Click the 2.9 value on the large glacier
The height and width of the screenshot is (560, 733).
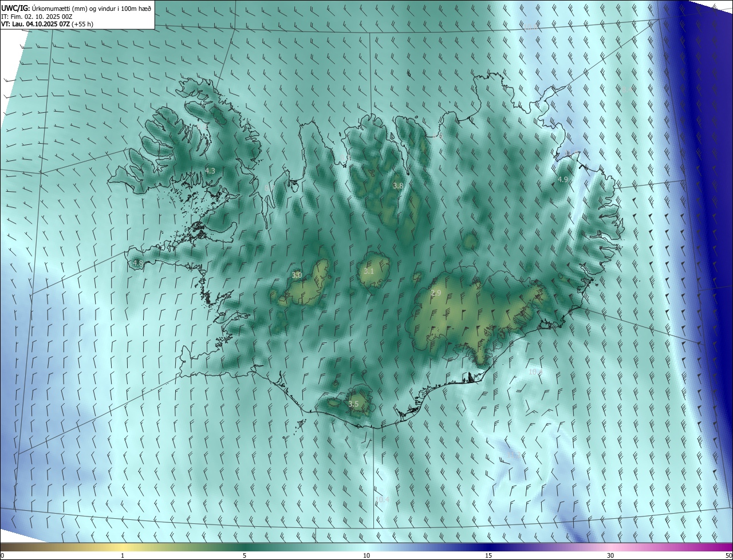(x=436, y=293)
